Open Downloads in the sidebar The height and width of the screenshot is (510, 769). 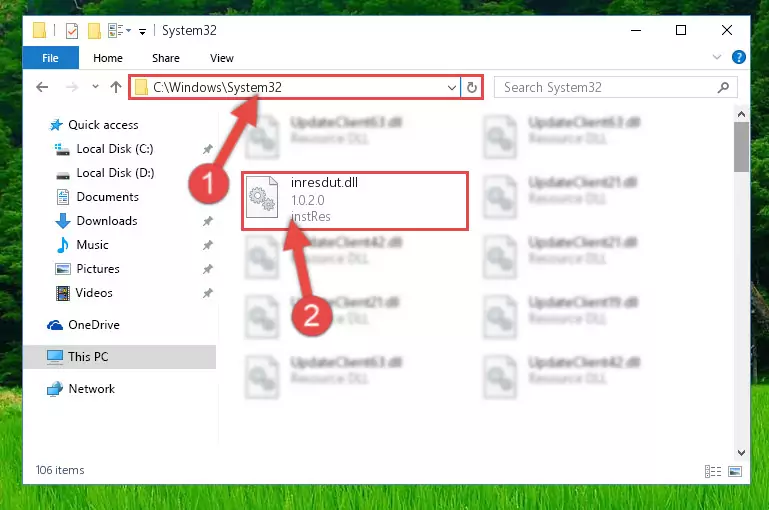tap(107, 221)
